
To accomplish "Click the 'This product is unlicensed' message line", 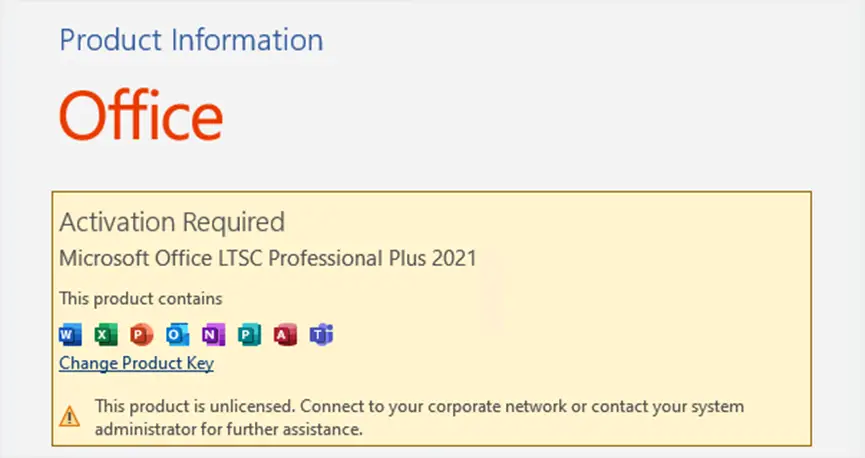I will click(419, 406).
